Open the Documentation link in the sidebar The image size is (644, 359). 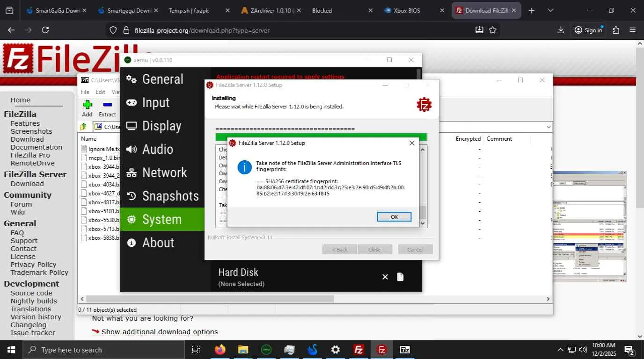pos(37,147)
